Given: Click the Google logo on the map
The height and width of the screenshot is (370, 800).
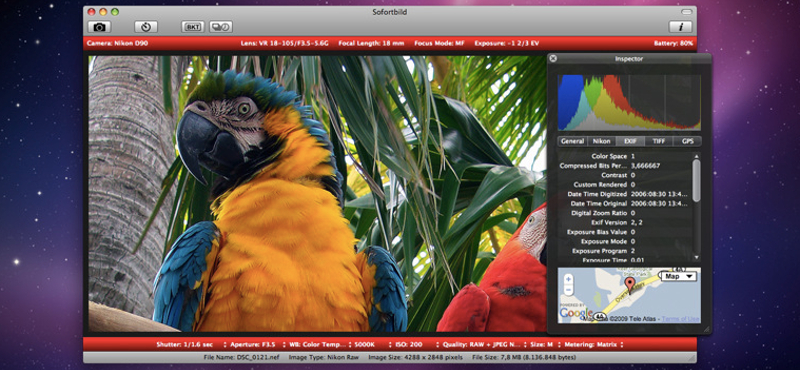Looking at the screenshot, I should pos(576,313).
